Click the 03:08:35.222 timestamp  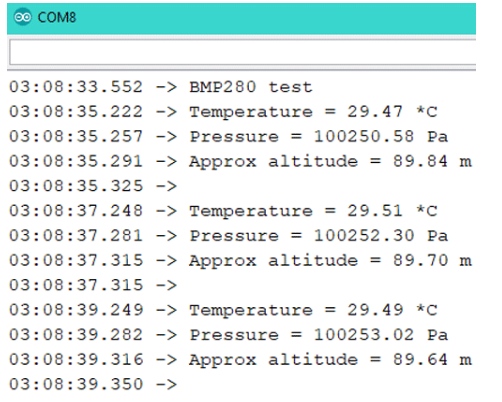click(x=76, y=112)
